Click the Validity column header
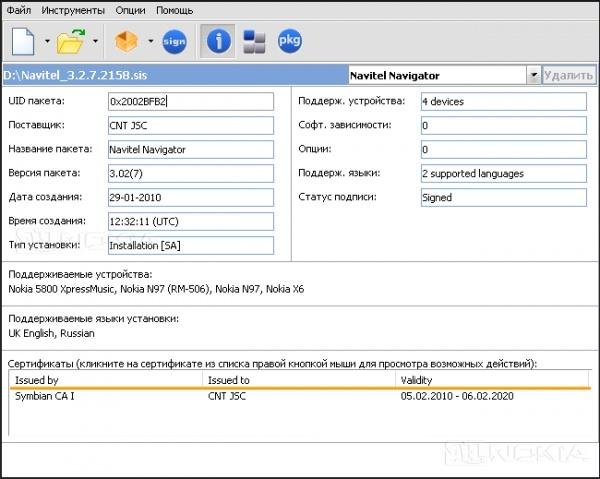Image resolution: width=600 pixels, height=479 pixels. pos(493,380)
